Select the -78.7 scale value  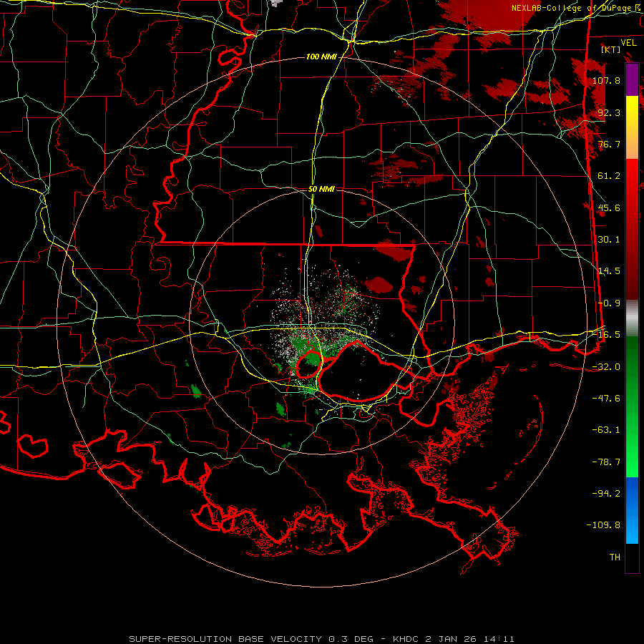coord(606,462)
